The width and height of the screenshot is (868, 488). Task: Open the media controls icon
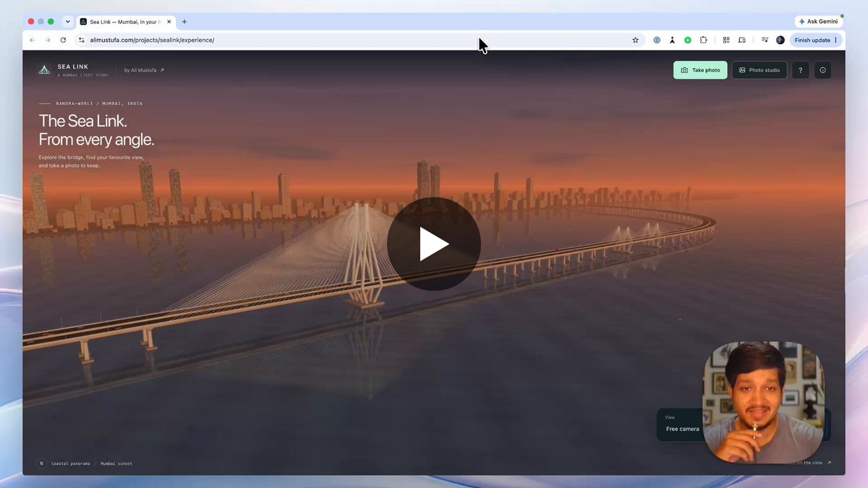click(765, 40)
